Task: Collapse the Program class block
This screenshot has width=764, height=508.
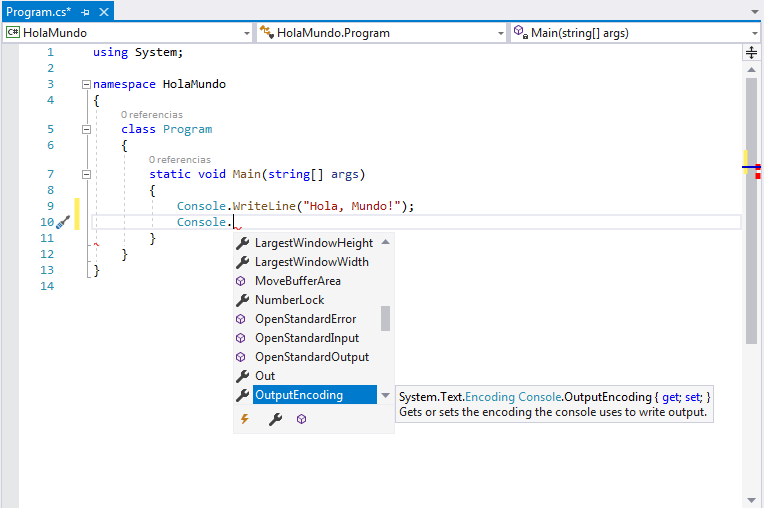Action: click(86, 129)
